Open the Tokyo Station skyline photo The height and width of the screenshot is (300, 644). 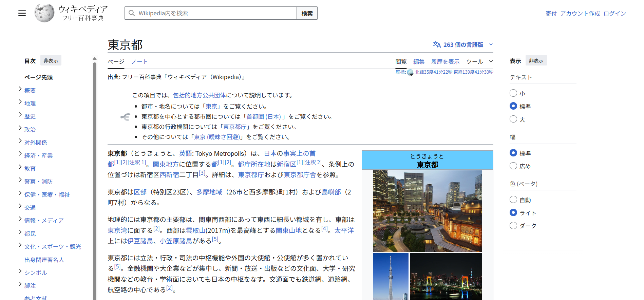coord(428,211)
